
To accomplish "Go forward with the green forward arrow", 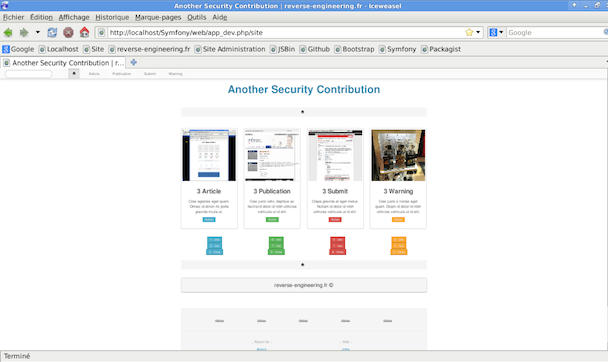I will tap(24, 33).
